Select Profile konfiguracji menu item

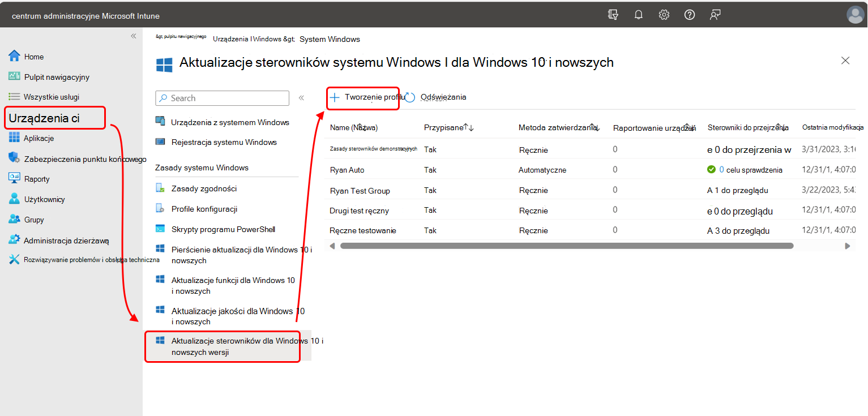[204, 209]
